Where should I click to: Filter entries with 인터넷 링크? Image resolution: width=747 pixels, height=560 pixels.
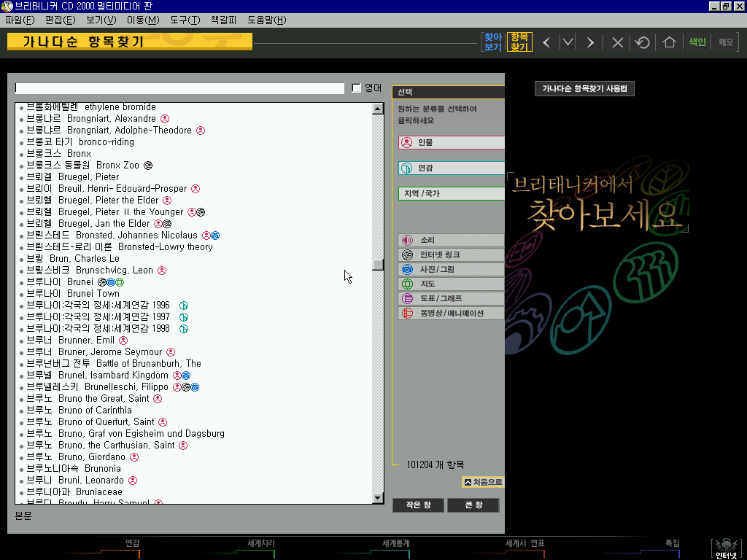point(451,254)
